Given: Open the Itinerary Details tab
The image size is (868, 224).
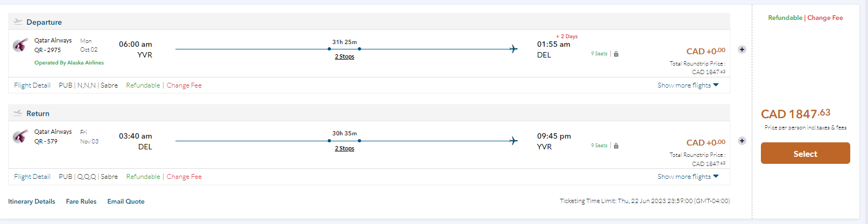Looking at the screenshot, I should coord(32,201).
